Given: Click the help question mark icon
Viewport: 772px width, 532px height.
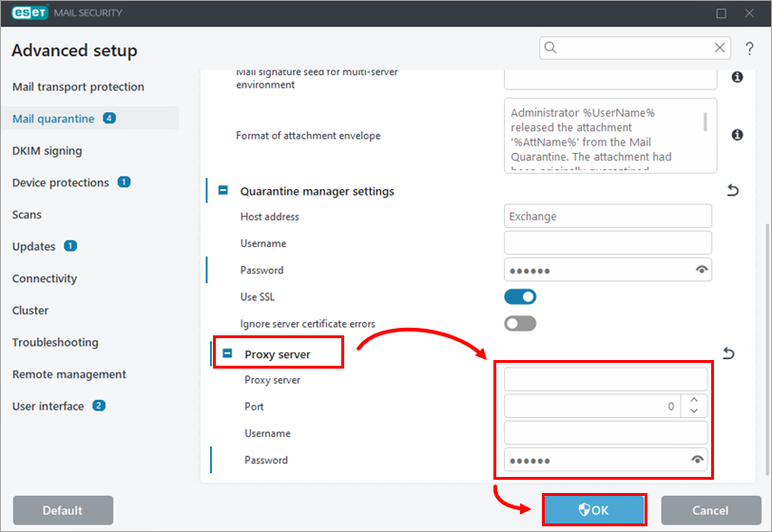Looking at the screenshot, I should pos(749,48).
